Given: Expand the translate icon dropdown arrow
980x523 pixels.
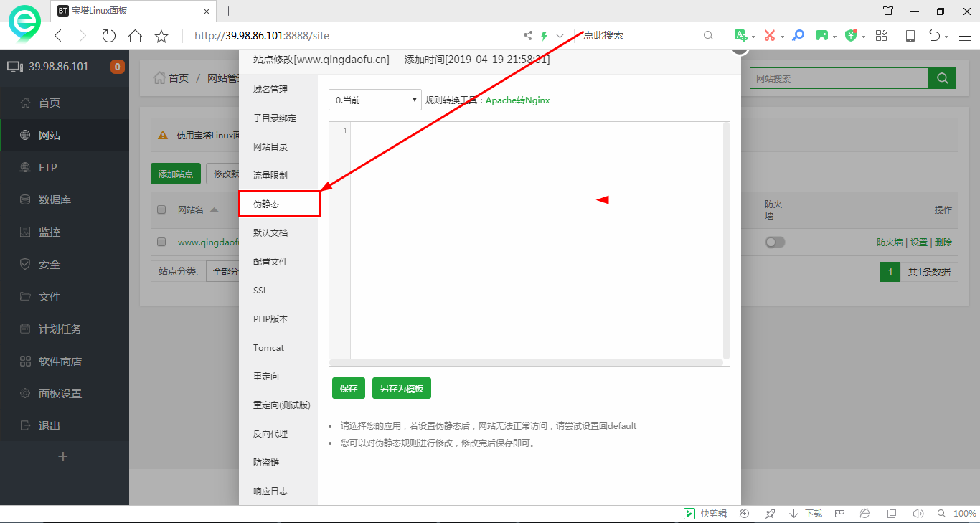Looking at the screenshot, I should pos(753,36).
